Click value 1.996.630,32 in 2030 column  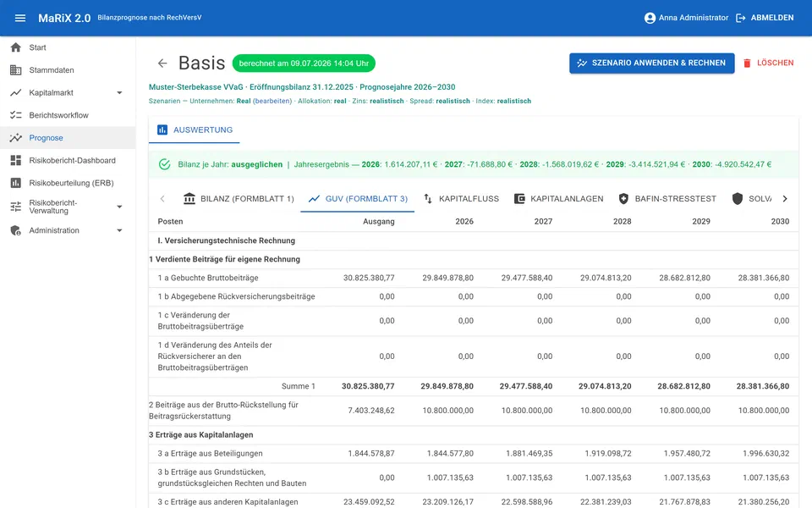[766, 454]
